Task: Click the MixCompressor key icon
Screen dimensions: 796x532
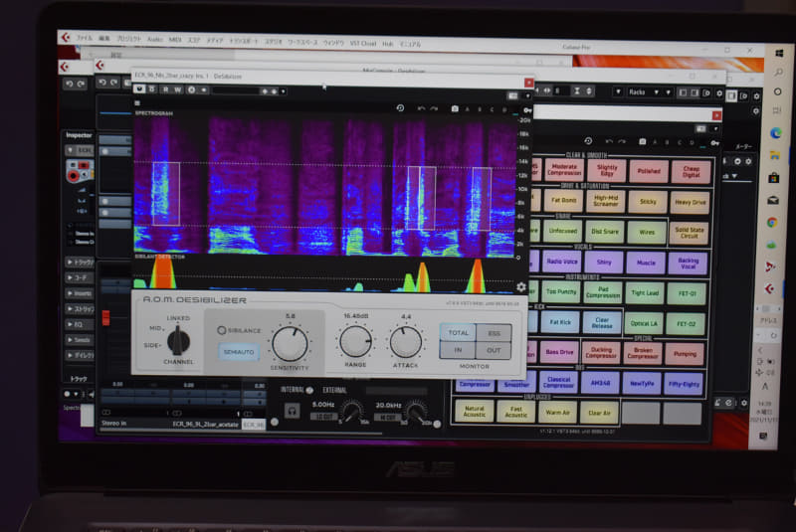Action: pyautogui.click(x=714, y=143)
